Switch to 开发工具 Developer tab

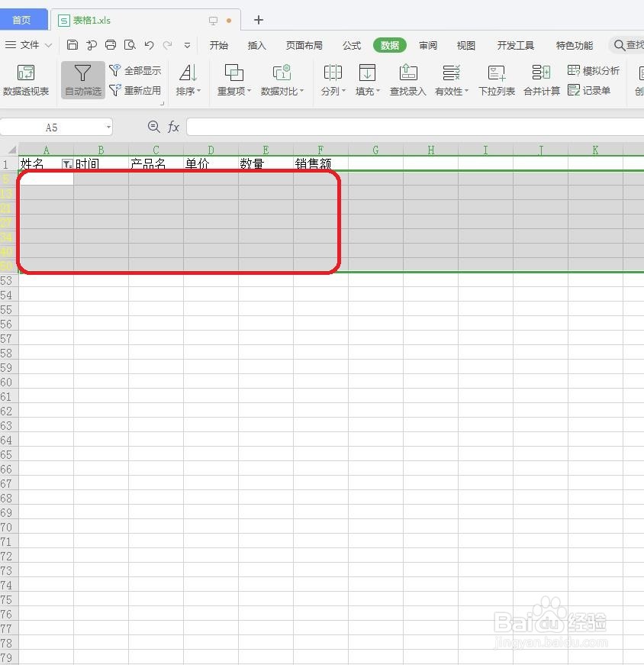(x=515, y=45)
